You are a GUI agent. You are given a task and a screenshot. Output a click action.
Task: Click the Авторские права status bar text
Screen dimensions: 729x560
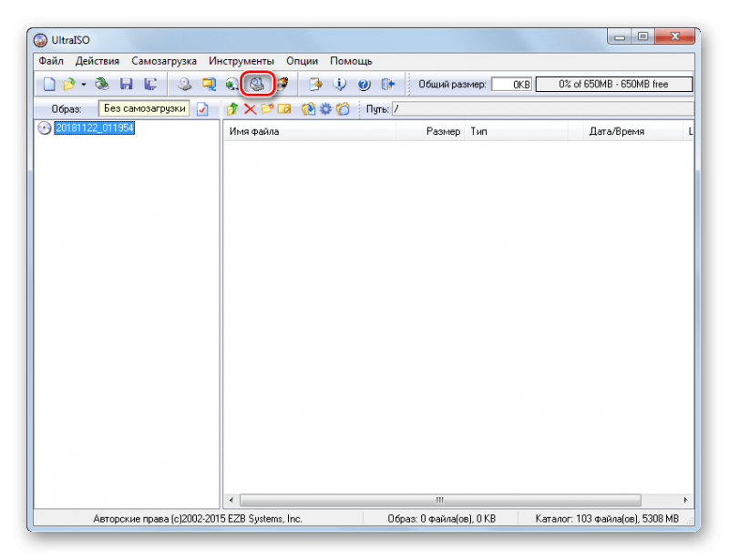pyautogui.click(x=198, y=519)
